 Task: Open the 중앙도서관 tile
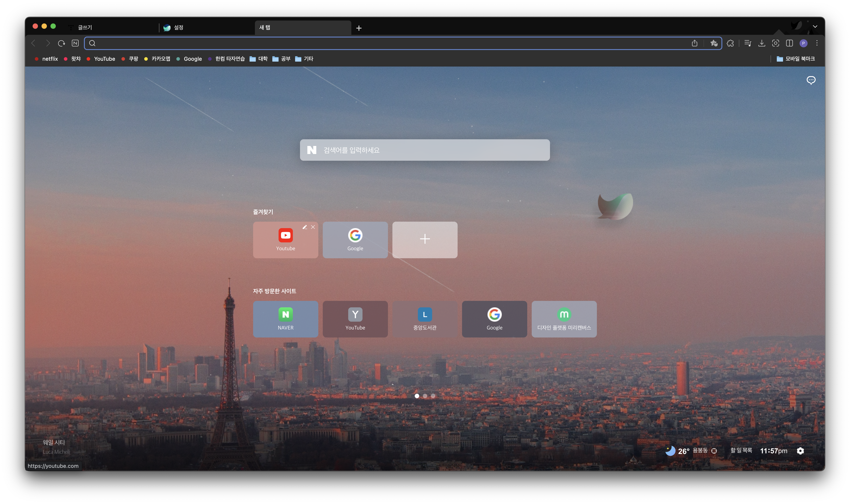click(x=425, y=319)
